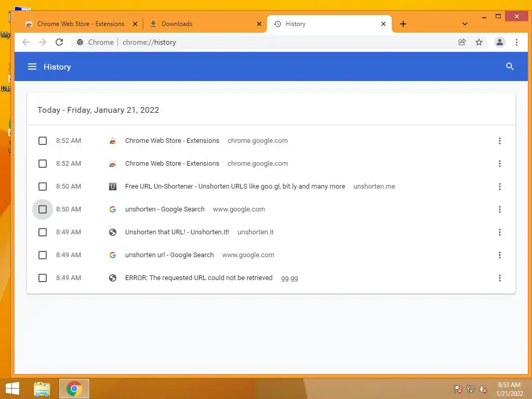The width and height of the screenshot is (532, 399).
Task: Select the second Chrome Web Store entry checkbox
Action: pyautogui.click(x=43, y=164)
